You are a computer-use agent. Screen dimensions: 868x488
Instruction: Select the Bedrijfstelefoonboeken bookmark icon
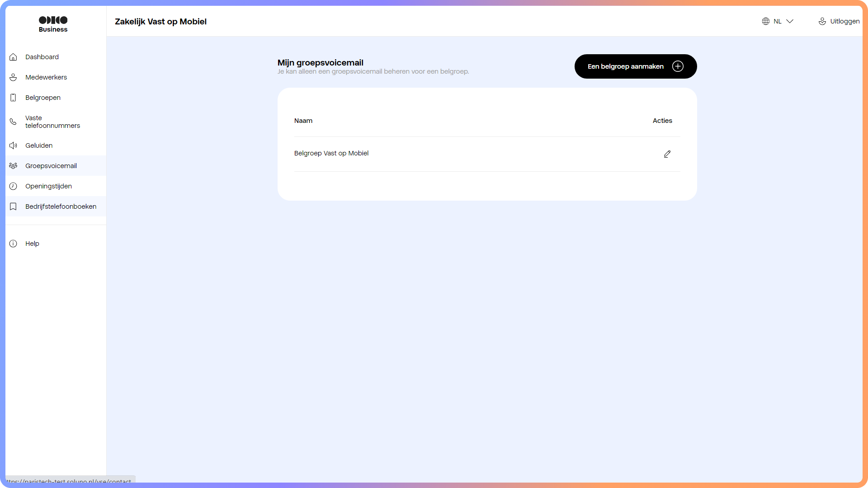(13, 206)
